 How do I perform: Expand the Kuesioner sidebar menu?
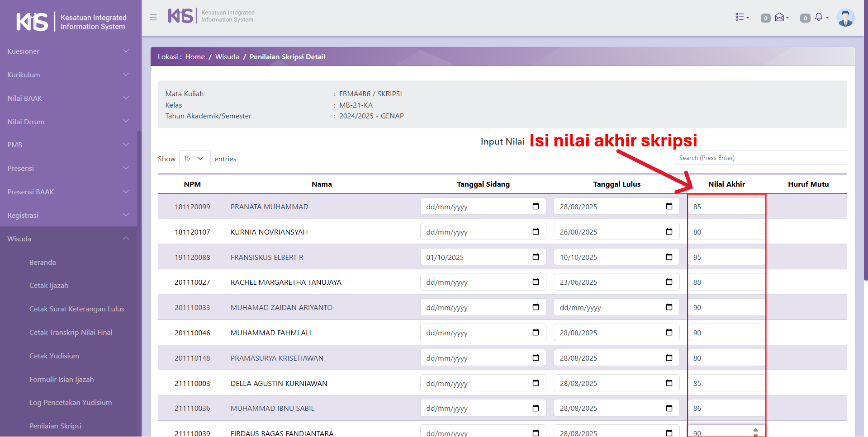click(x=68, y=52)
